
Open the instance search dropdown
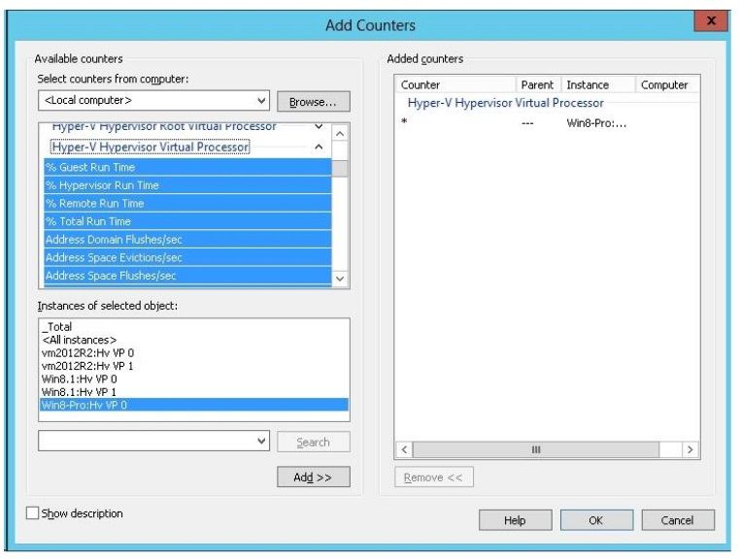(x=259, y=442)
